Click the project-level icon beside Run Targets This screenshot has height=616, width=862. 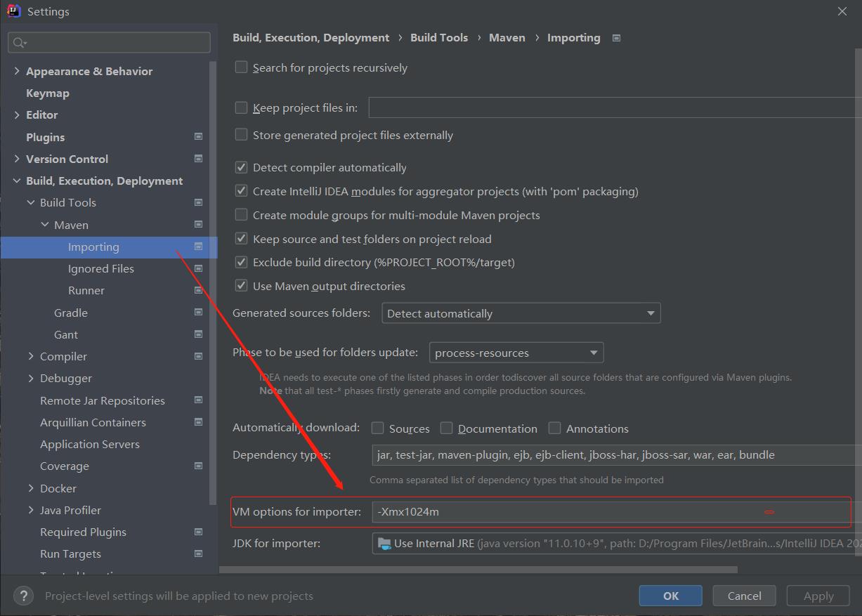[x=198, y=553]
